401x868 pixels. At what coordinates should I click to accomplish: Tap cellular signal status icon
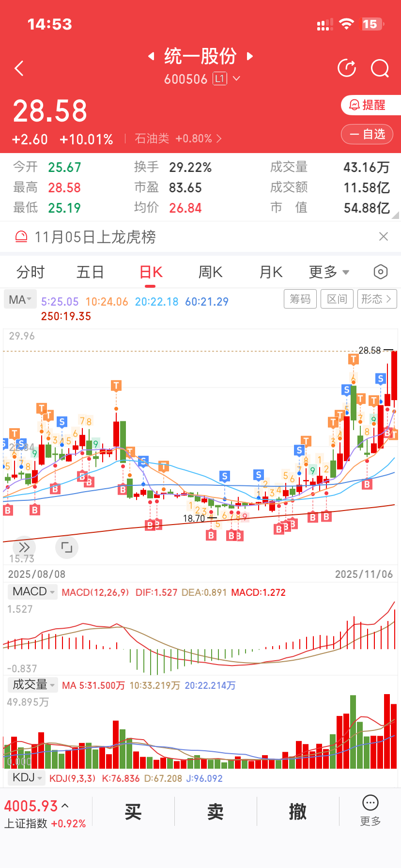pos(324,24)
